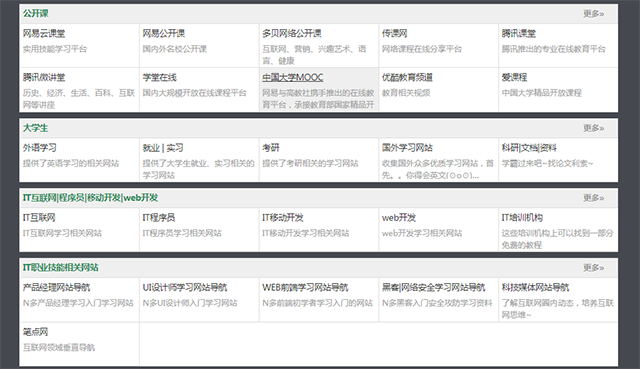Click the IT职业技能相关网站 heading
Screen dimensions: 640x369
(60, 268)
